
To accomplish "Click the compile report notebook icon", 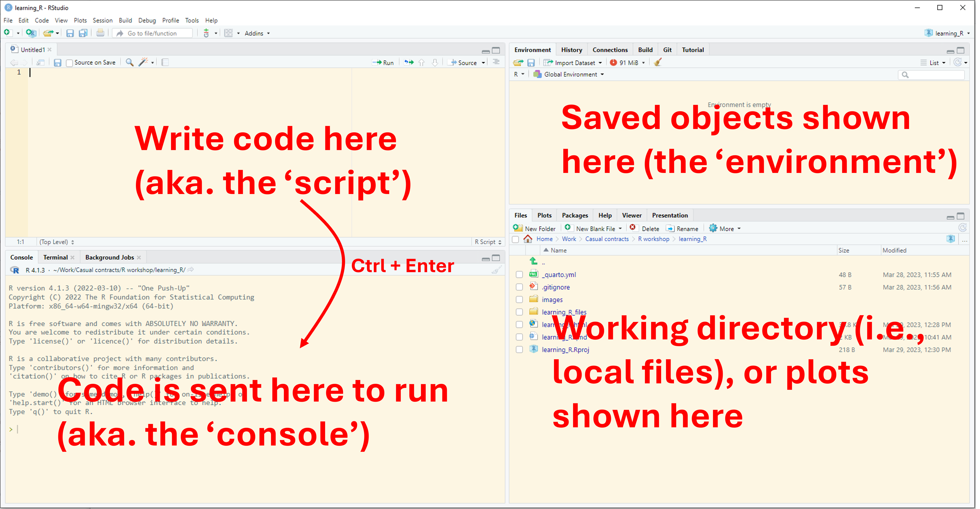I will point(165,62).
